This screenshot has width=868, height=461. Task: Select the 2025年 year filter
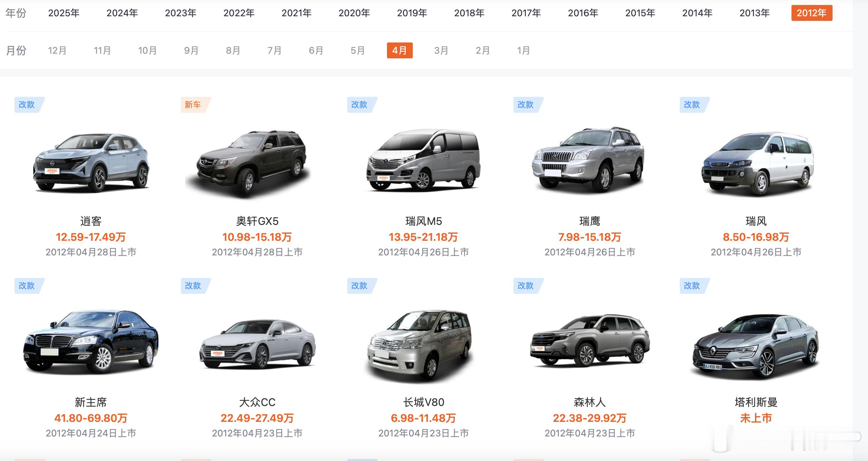click(64, 13)
